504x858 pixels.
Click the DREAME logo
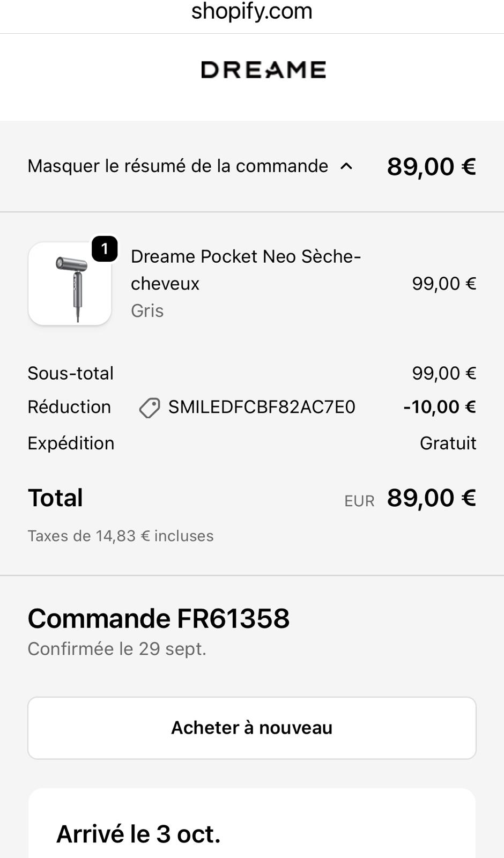263,70
